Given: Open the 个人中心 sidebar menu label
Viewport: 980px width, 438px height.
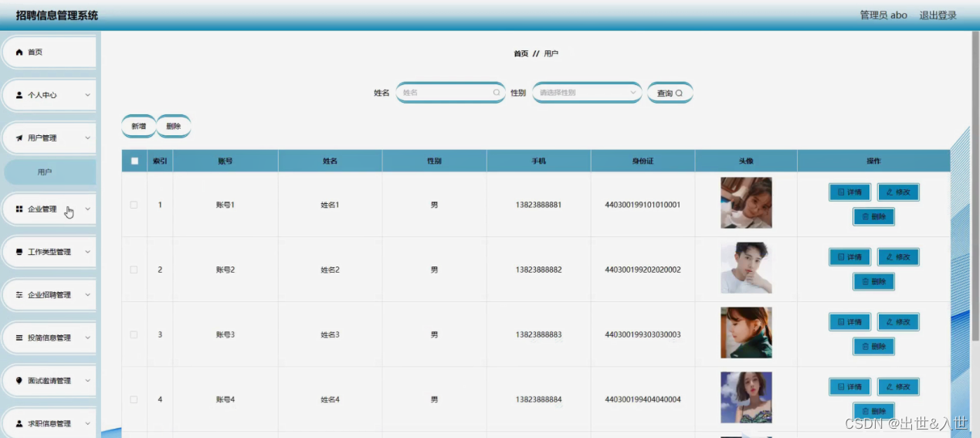Looking at the screenshot, I should point(42,95).
